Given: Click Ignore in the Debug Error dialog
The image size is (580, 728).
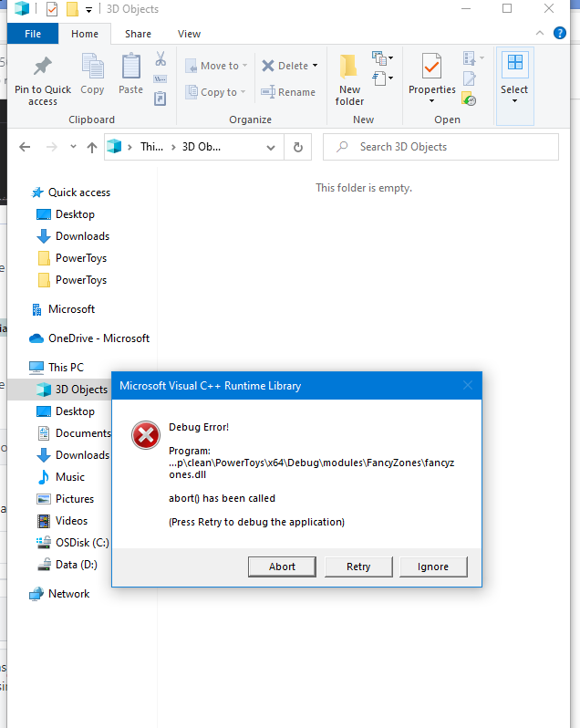Looking at the screenshot, I should point(433,567).
